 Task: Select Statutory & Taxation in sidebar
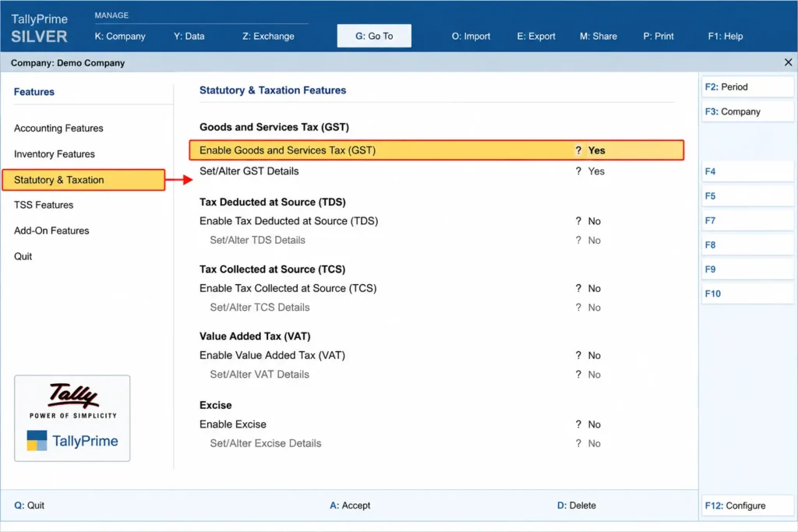tap(83, 180)
